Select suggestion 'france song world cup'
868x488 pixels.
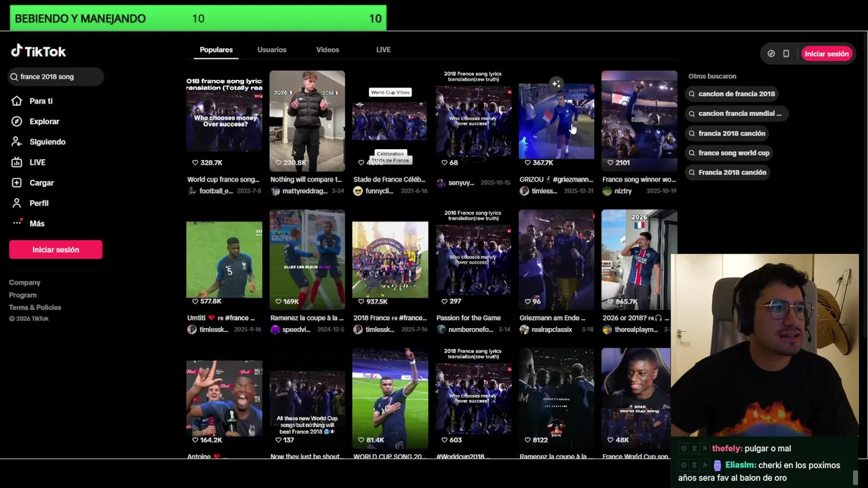(730, 153)
